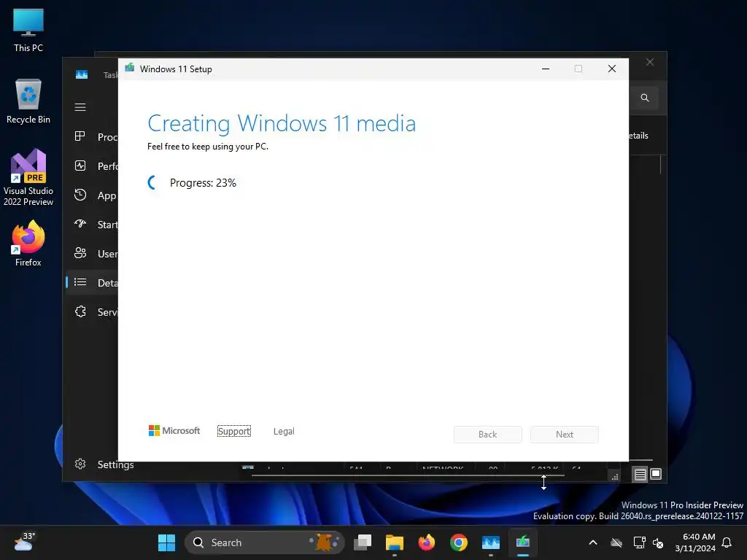747x560 pixels.
Task: Open This PC desktop icon
Action: [x=28, y=31]
